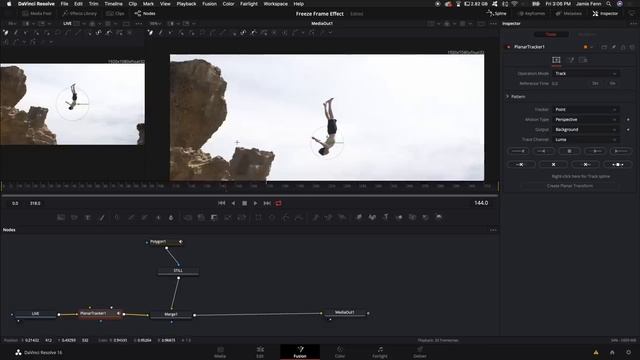This screenshot has width=640, height=360.
Task: Switch to the Media page
Action: pyautogui.click(x=220, y=352)
